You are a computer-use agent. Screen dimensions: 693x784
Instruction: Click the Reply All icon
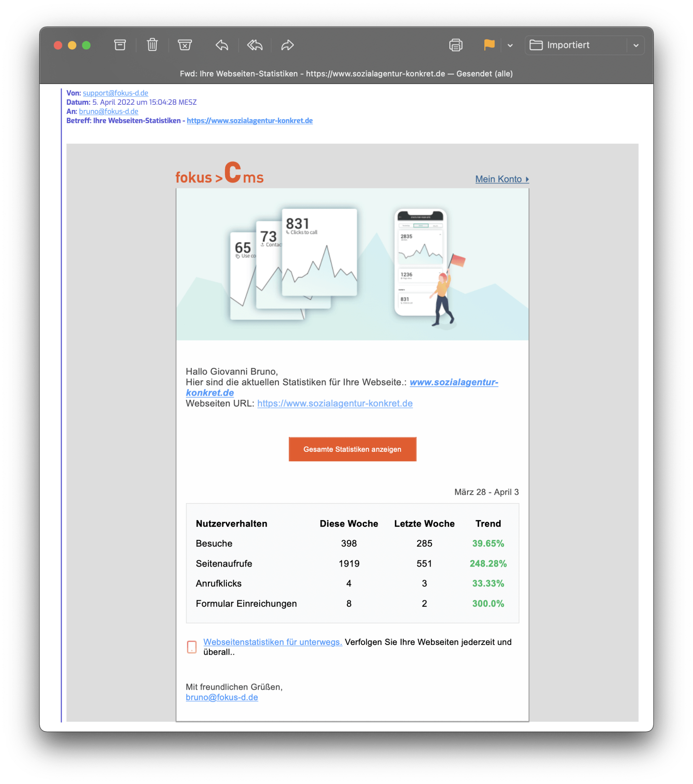point(254,45)
